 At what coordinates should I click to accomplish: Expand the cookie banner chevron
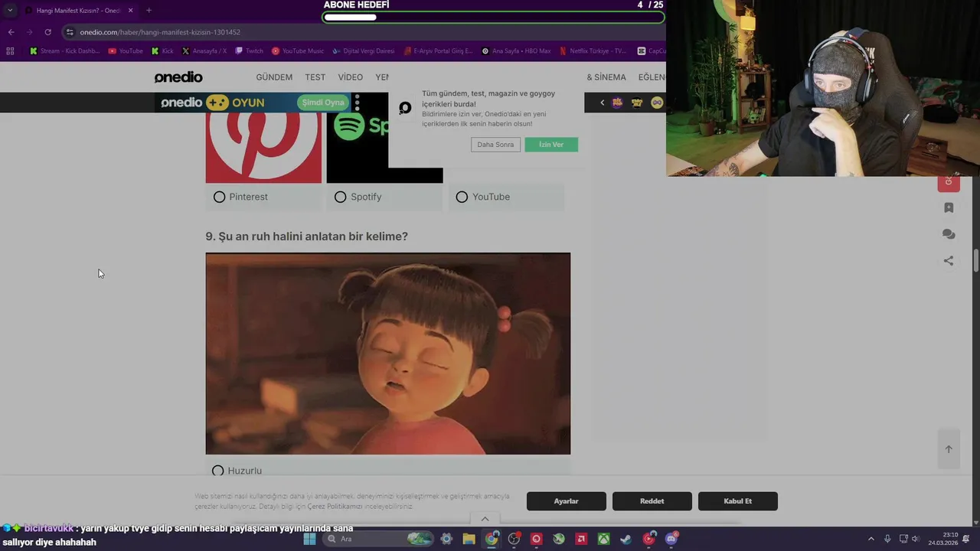485,519
